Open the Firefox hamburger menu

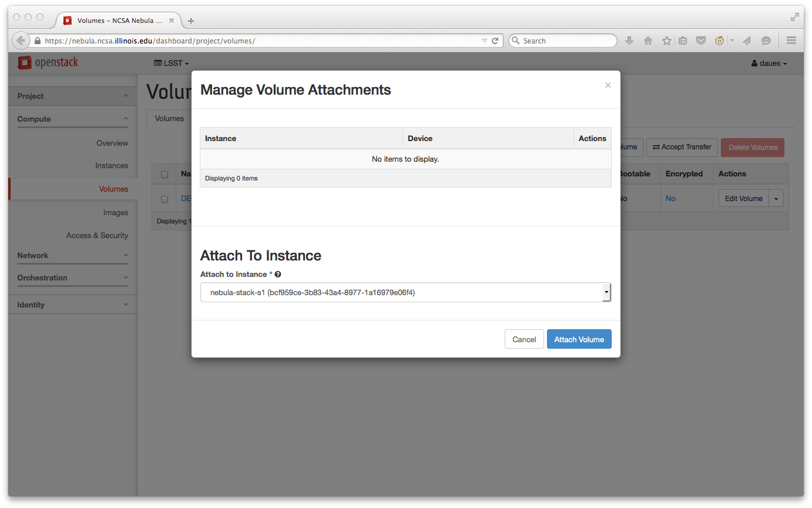(791, 41)
